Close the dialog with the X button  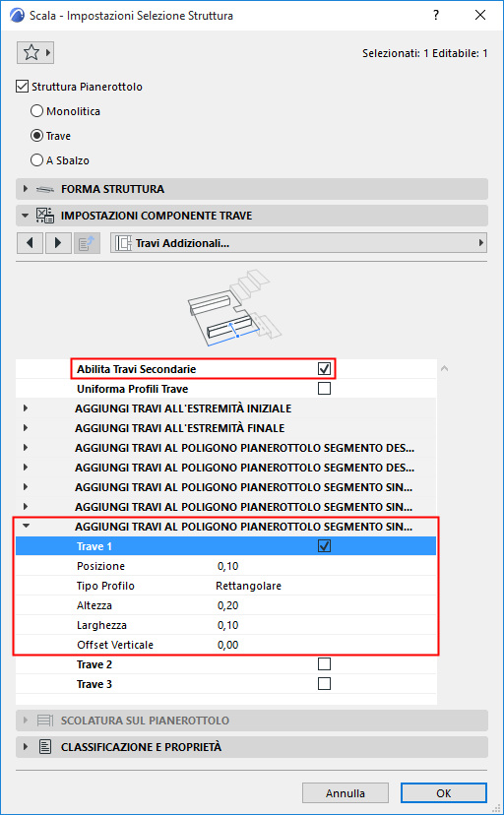(480, 15)
